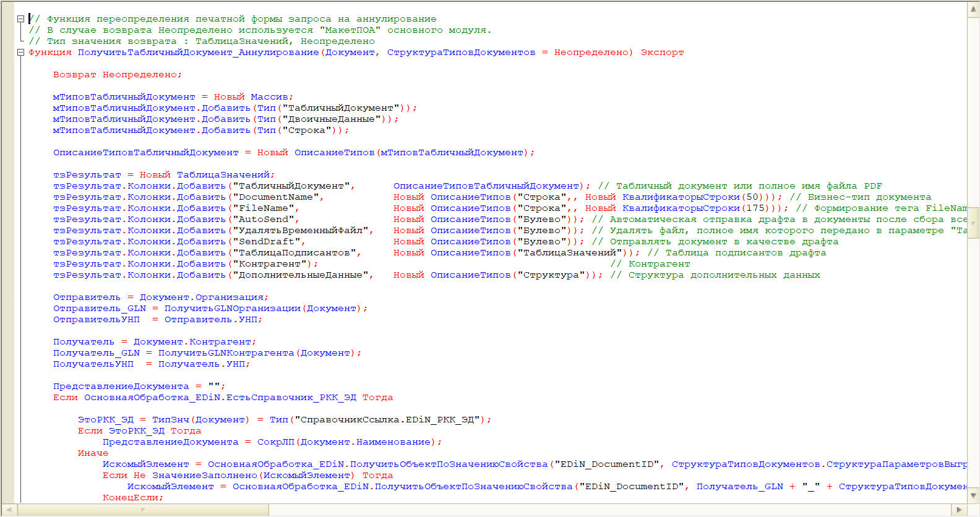Click the 'КонецЕсли;' keyword
Image resolution: width=980 pixels, height=517 pixels.
coord(133,498)
